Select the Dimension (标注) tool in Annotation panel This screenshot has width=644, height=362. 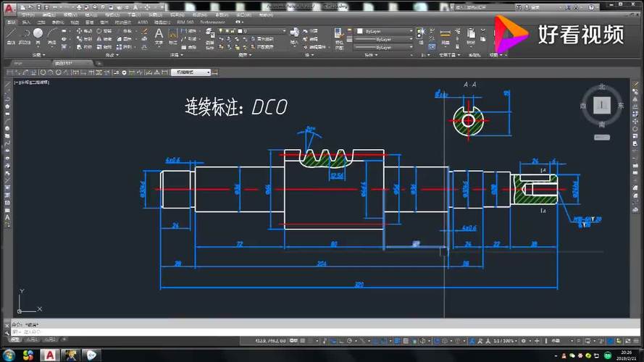click(173, 36)
